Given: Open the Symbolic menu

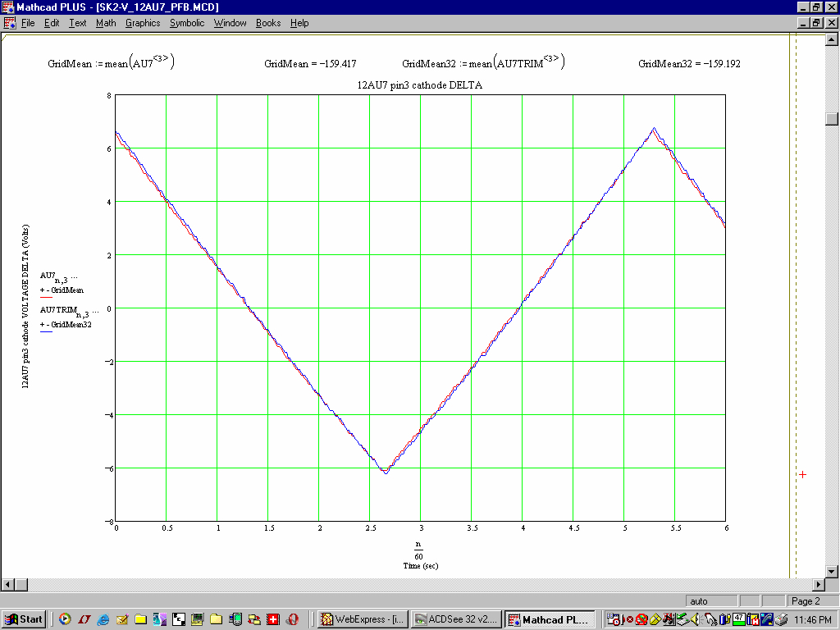Looking at the screenshot, I should point(187,23).
